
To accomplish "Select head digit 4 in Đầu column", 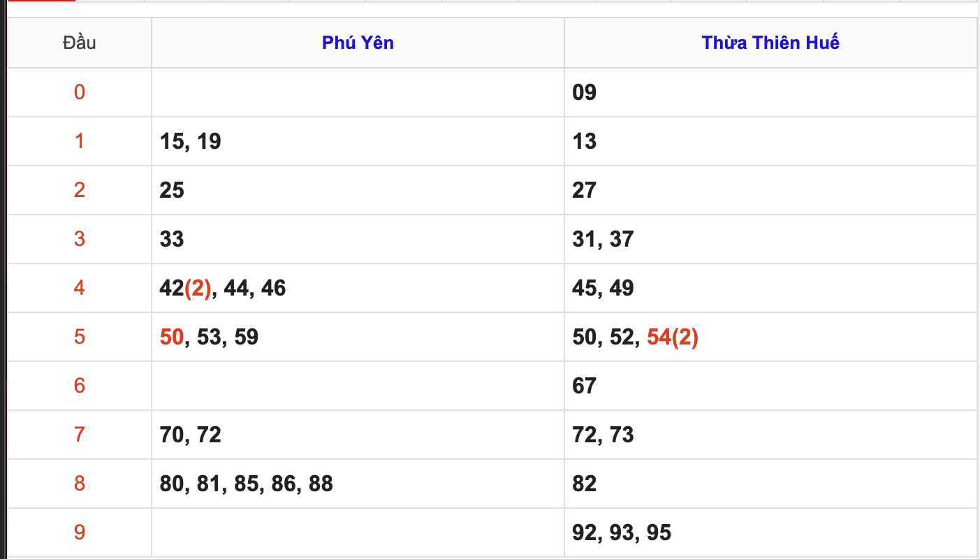I will (79, 288).
